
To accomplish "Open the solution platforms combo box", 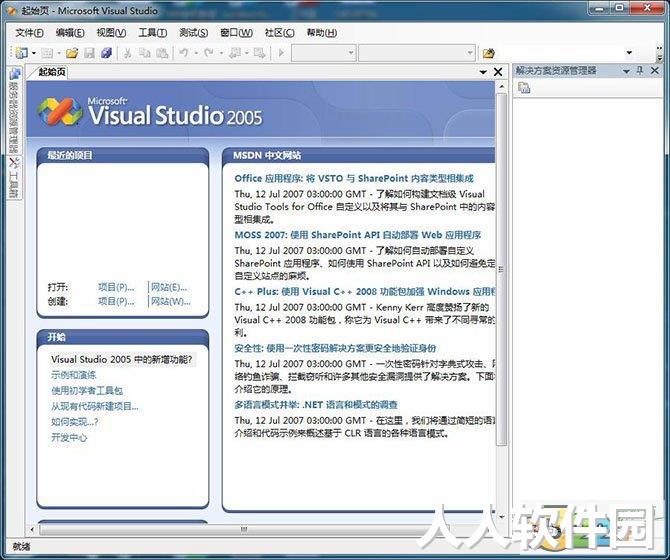I will [x=417, y=53].
